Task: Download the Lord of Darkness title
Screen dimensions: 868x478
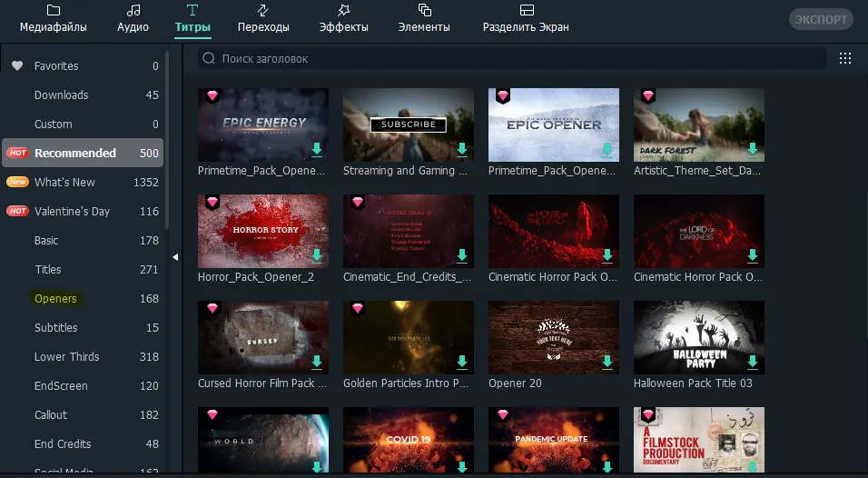Action: pyautogui.click(x=753, y=255)
